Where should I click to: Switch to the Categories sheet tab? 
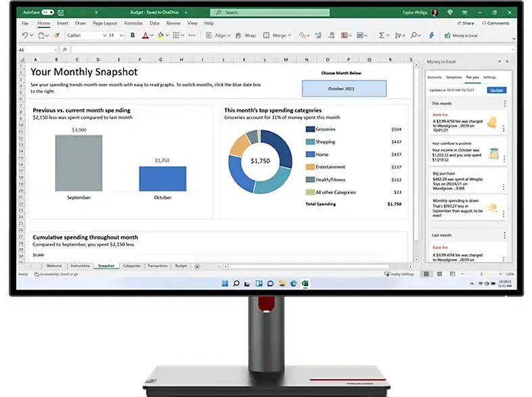(x=131, y=266)
